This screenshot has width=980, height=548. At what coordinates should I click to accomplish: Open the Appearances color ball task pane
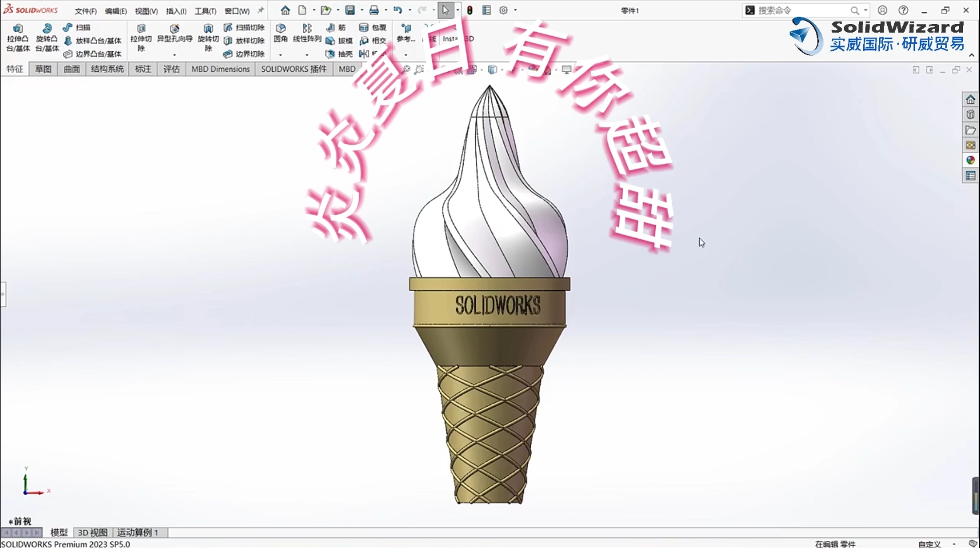click(971, 160)
